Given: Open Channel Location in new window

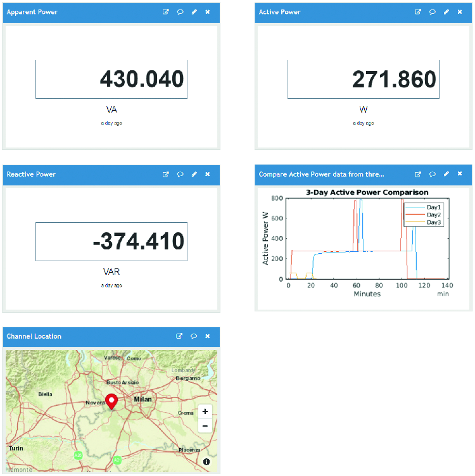Looking at the screenshot, I should (179, 336).
